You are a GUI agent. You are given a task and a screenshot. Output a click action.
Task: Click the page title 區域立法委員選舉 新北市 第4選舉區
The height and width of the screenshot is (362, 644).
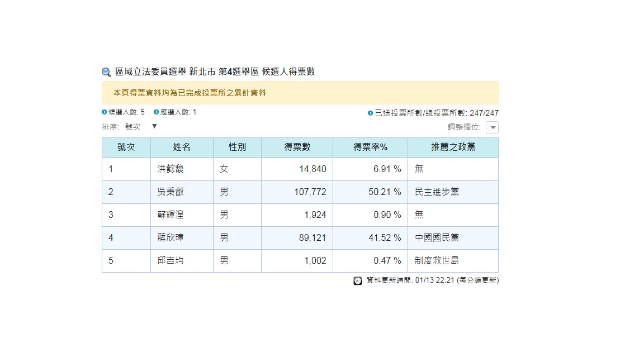187,72
